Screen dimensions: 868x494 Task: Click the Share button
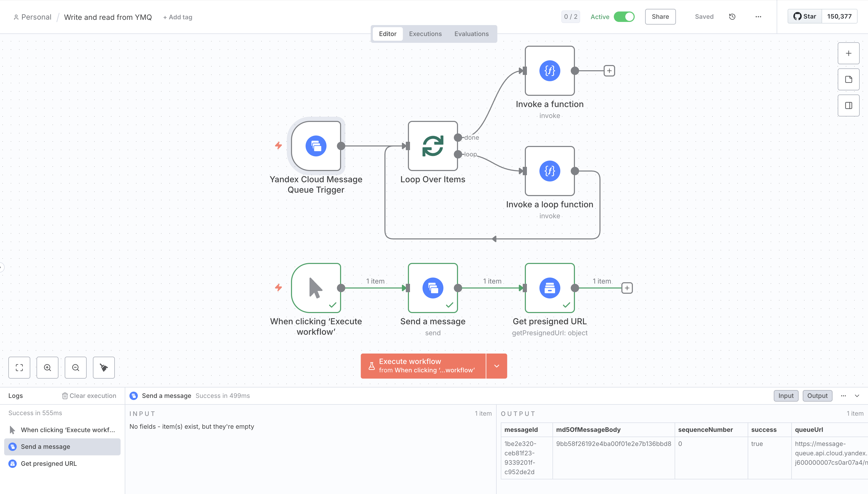[660, 17]
